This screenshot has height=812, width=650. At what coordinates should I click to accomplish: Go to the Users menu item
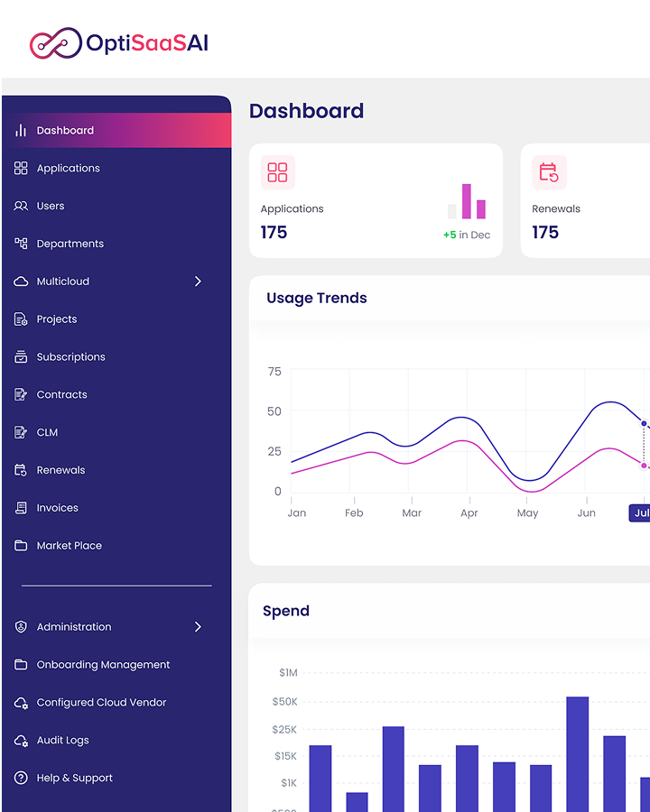(x=116, y=206)
